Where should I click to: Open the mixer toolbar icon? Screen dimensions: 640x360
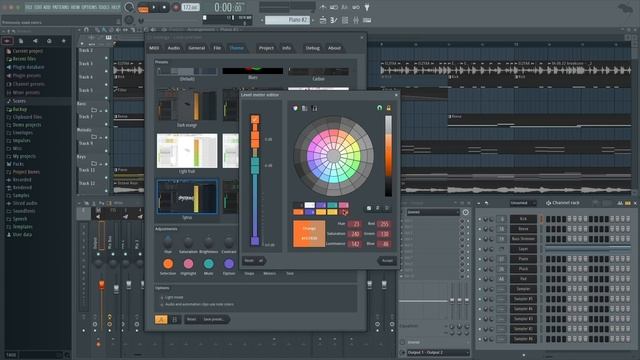(x=356, y=20)
